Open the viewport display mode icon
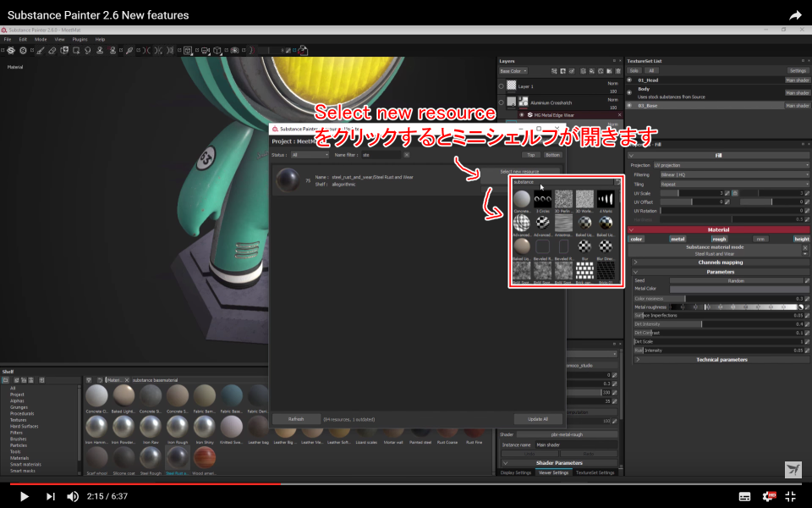812x508 pixels. coord(188,50)
